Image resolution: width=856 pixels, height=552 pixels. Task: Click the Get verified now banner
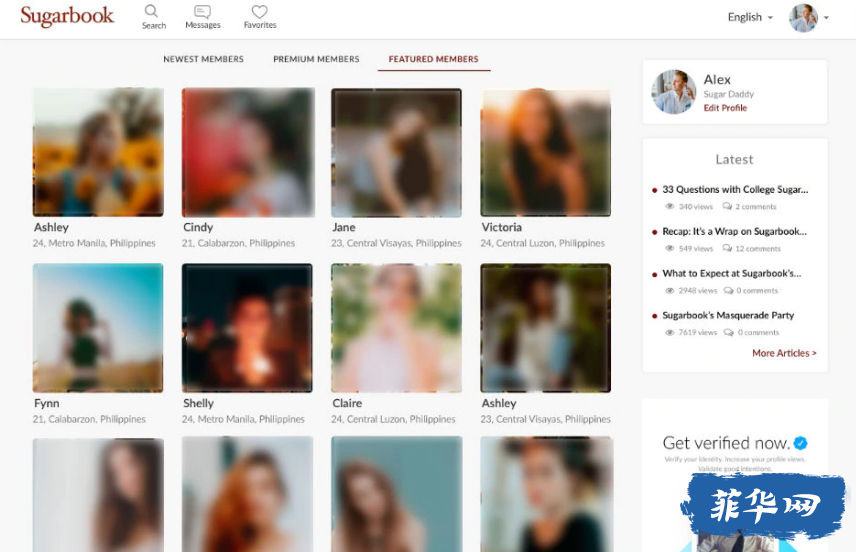click(x=735, y=475)
